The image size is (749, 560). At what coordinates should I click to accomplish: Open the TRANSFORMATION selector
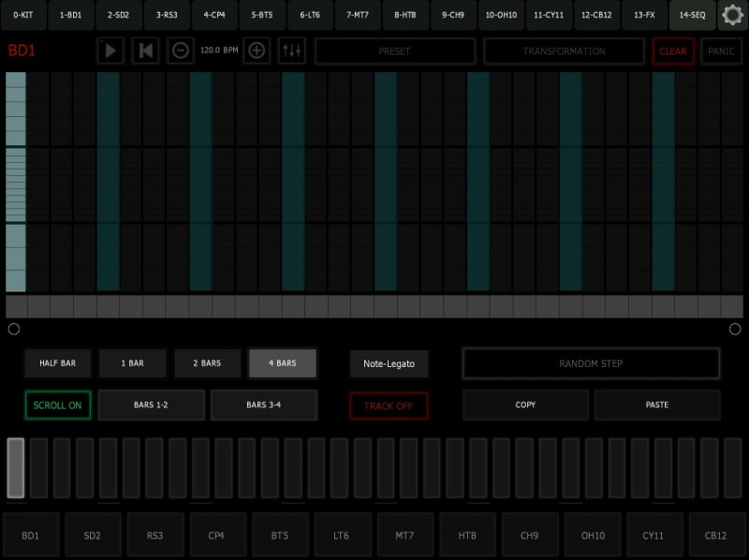coord(564,51)
